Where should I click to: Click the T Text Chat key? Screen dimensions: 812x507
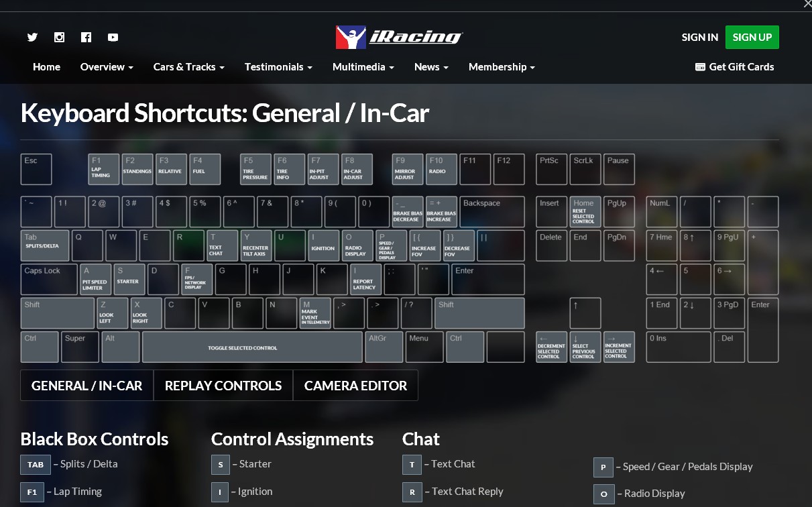click(x=222, y=245)
